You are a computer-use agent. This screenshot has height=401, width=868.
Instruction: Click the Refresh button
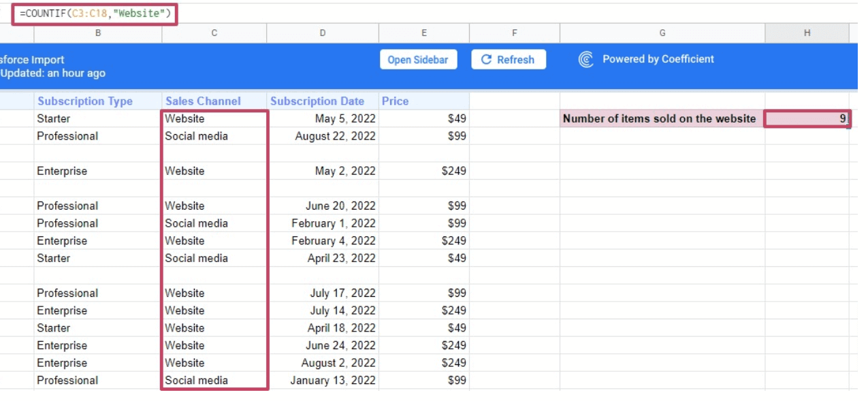[508, 60]
